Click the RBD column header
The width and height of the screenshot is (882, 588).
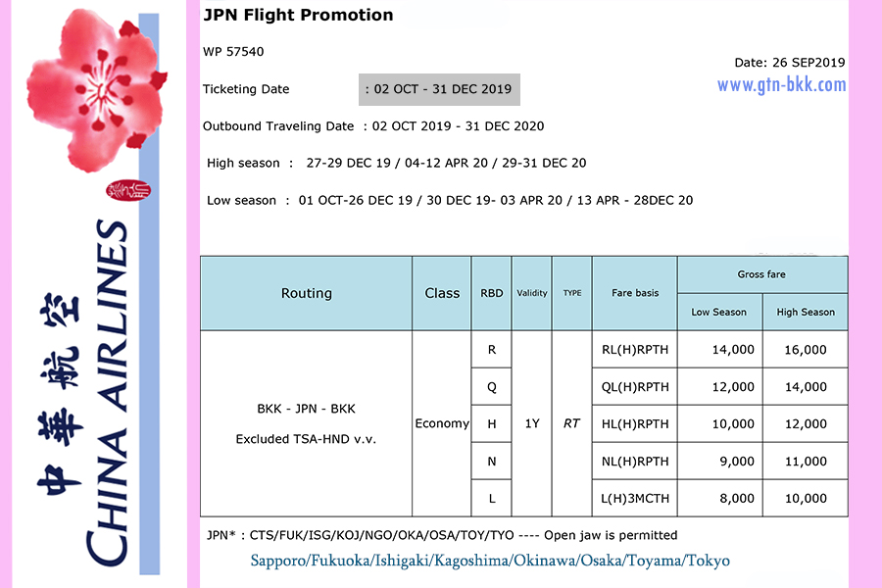491,293
